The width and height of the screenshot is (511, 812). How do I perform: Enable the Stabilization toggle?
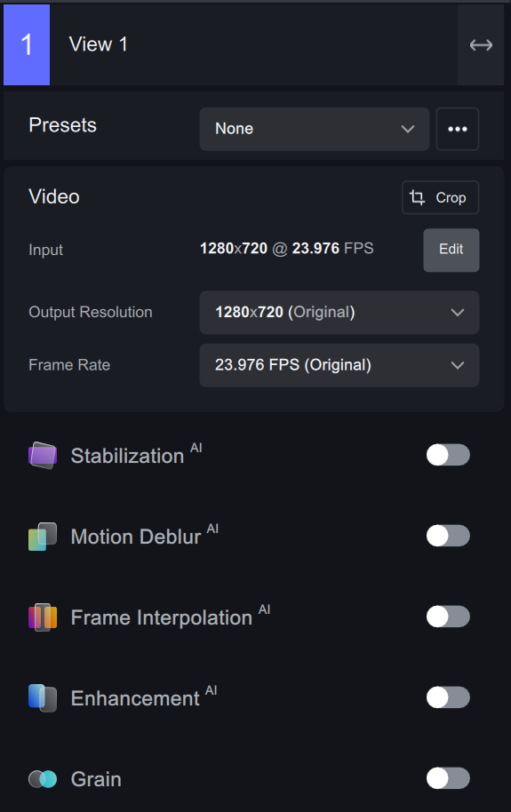(448, 455)
